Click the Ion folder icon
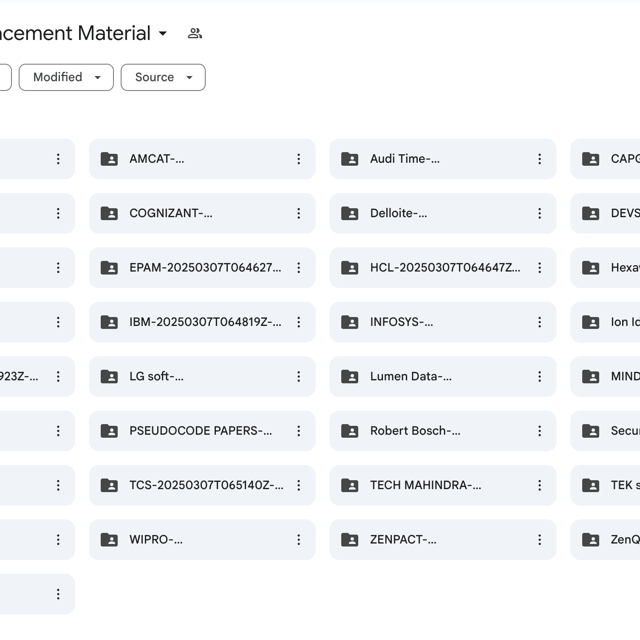 [x=591, y=322]
